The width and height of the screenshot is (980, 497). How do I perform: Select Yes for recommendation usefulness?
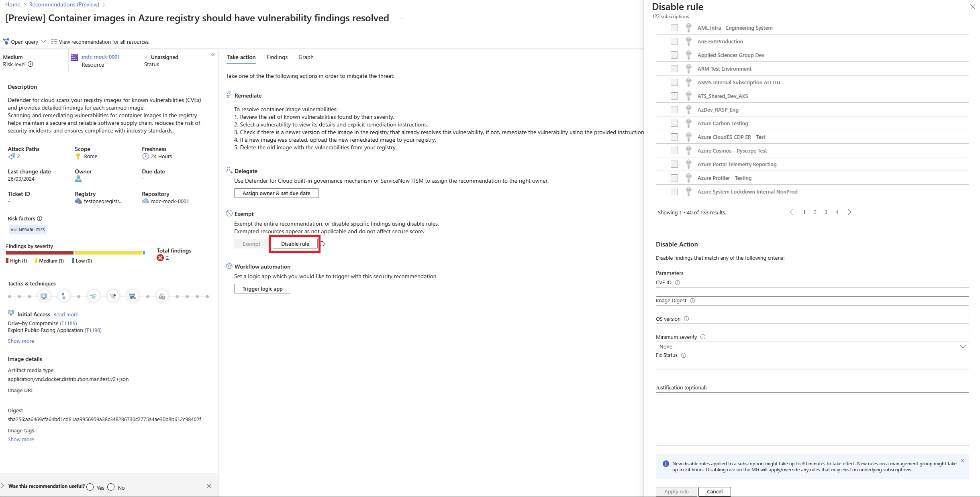point(90,487)
